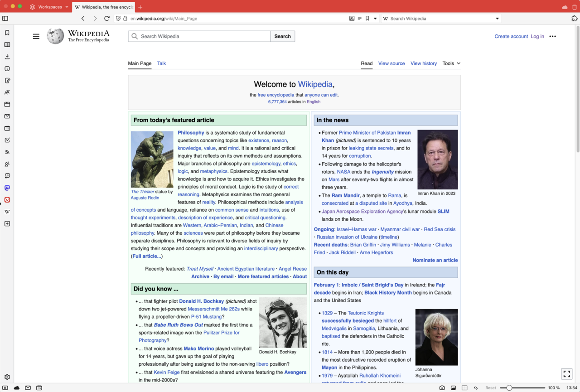Click the Wikipedia Search button
The image size is (580, 392).
coord(282,36)
